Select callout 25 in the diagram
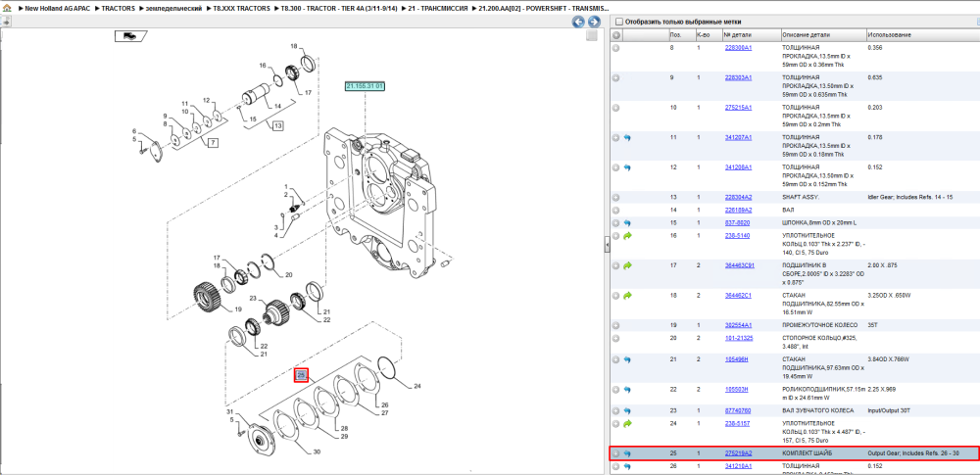Image resolution: width=980 pixels, height=475 pixels. [301, 375]
